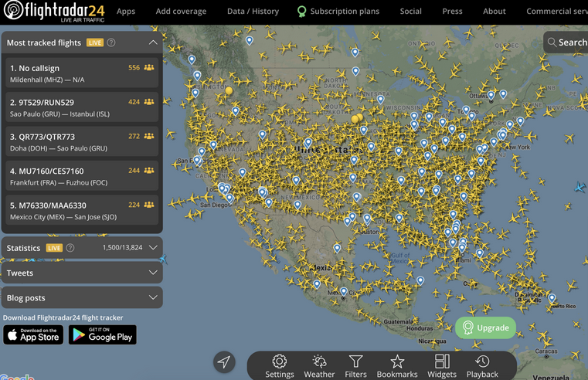Click the viewers icon beside 424

click(149, 102)
